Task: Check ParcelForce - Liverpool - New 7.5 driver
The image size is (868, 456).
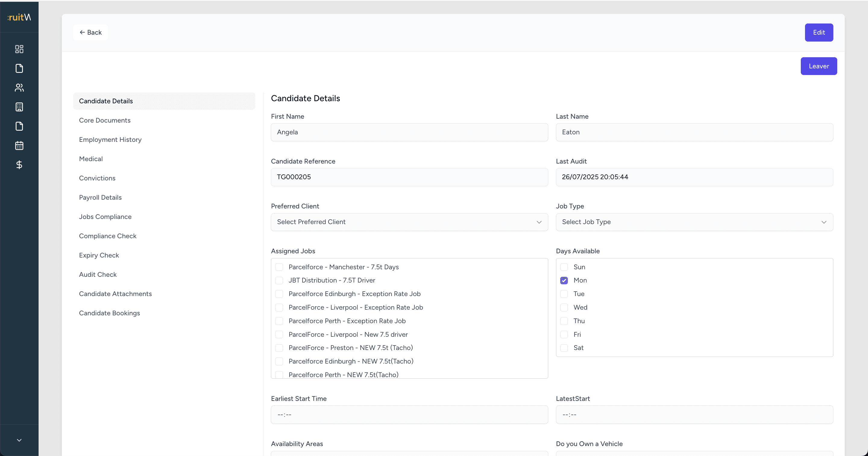Action: point(279,334)
